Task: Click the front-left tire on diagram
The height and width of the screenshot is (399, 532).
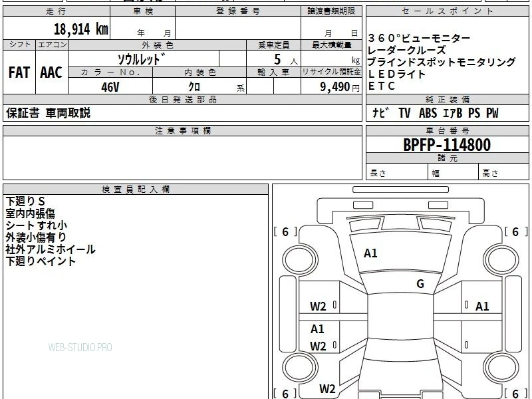Action: (x=300, y=259)
